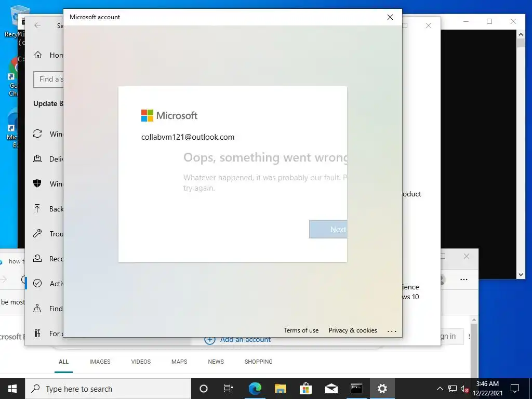Click the Next button in Microsoft account dialog
532x399 pixels.
point(328,229)
